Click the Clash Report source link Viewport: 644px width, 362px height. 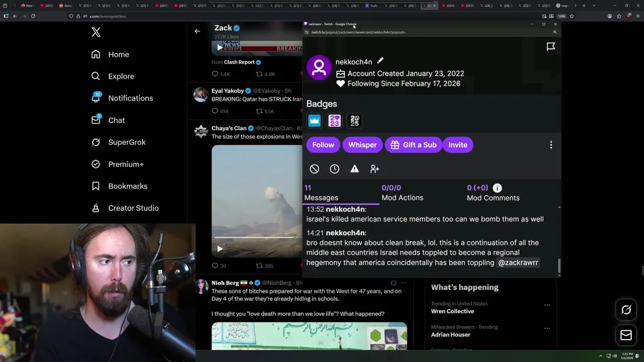239,62
